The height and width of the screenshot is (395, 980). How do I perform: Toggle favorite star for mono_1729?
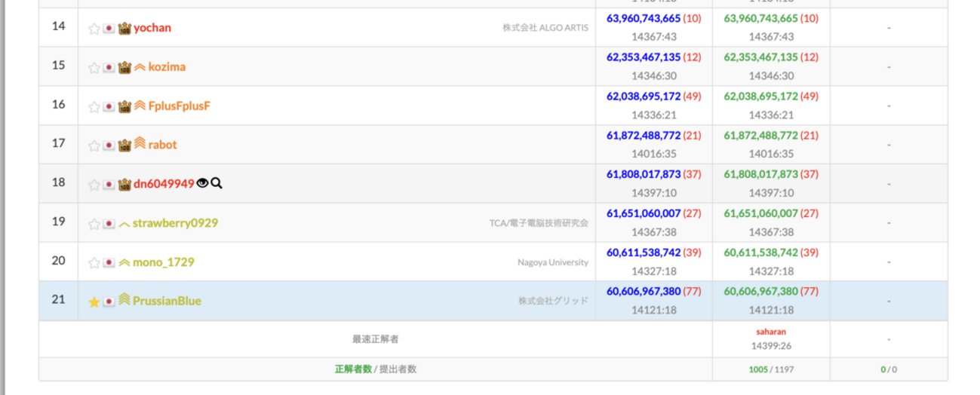(94, 263)
